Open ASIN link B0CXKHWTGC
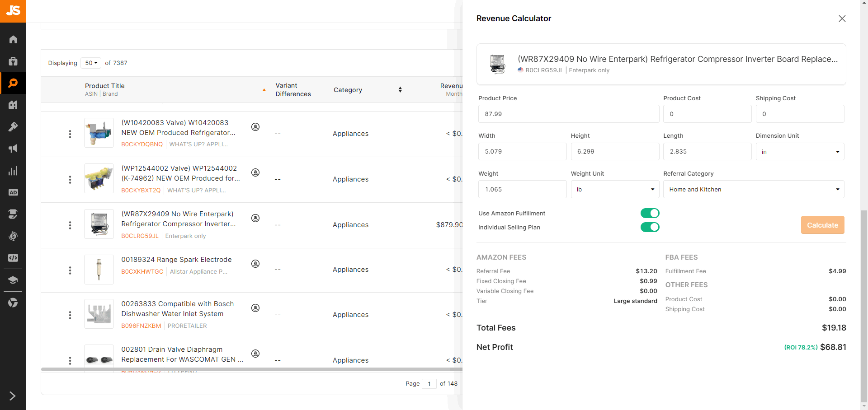 142,272
